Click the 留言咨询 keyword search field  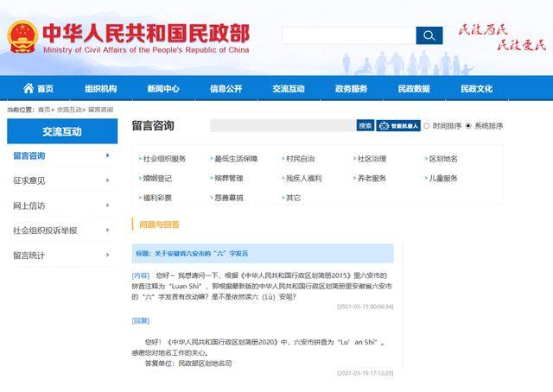pyautogui.click(x=283, y=125)
